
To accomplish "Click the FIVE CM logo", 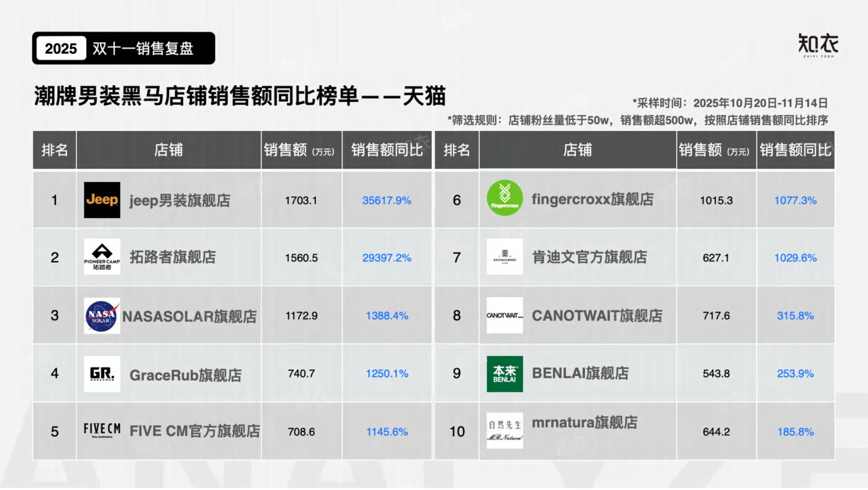I will (102, 430).
